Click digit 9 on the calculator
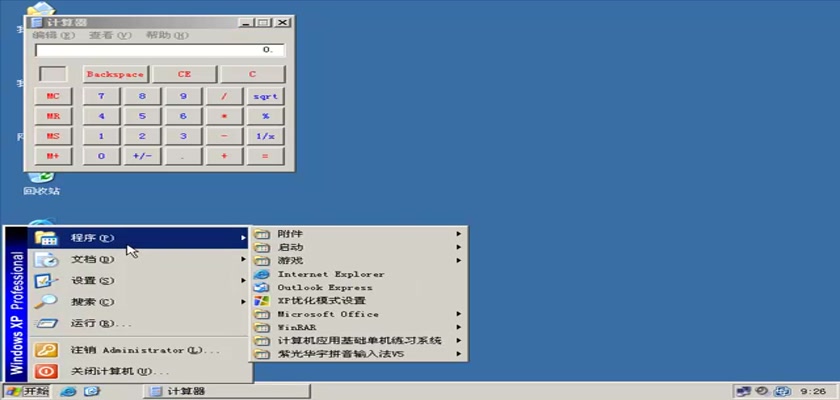840x400 pixels. (183, 96)
